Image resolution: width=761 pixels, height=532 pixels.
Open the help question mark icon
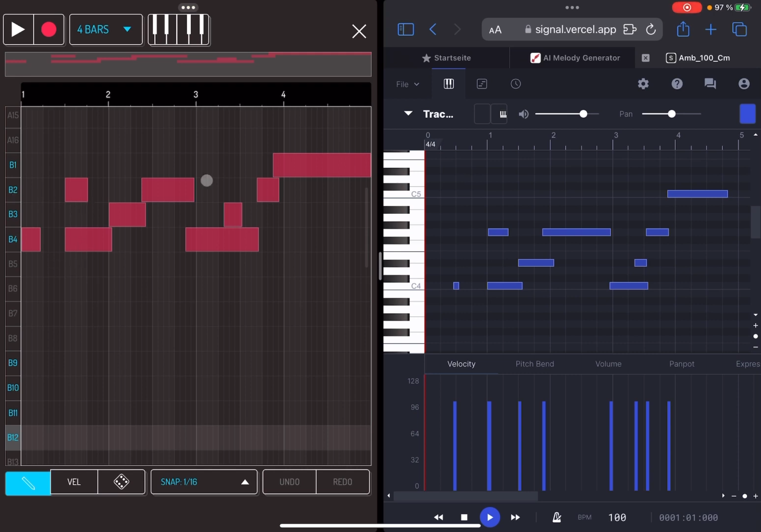(x=677, y=84)
